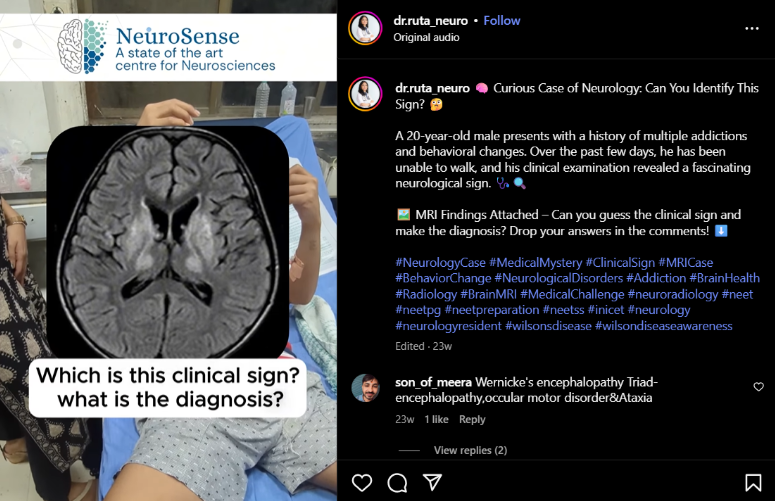Open the son_of_meera username link
Image resolution: width=775 pixels, height=501 pixels.
click(x=433, y=382)
